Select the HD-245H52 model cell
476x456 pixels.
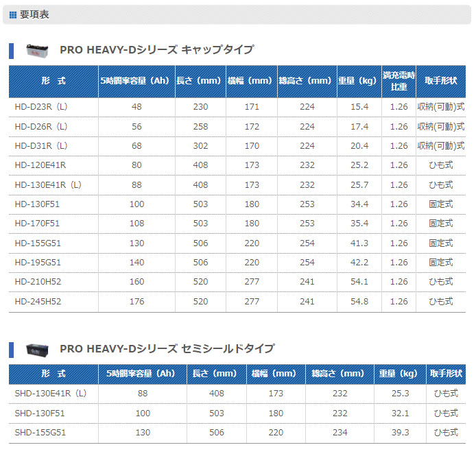coord(53,302)
